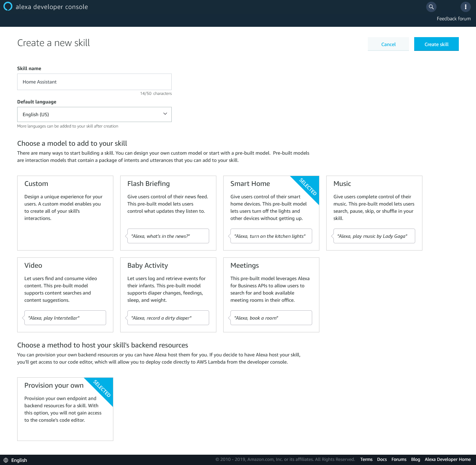Go to Alexa Developer Home link
This screenshot has height=465, width=476.
[448, 460]
